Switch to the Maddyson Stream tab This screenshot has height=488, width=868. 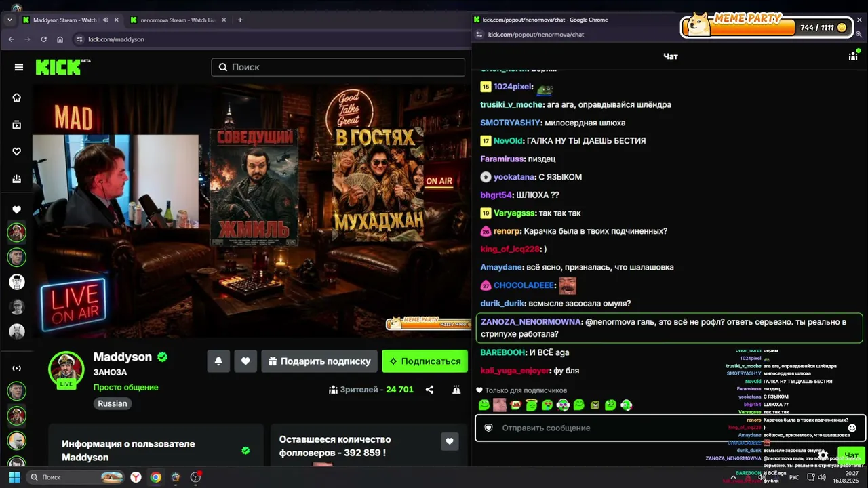(65, 20)
